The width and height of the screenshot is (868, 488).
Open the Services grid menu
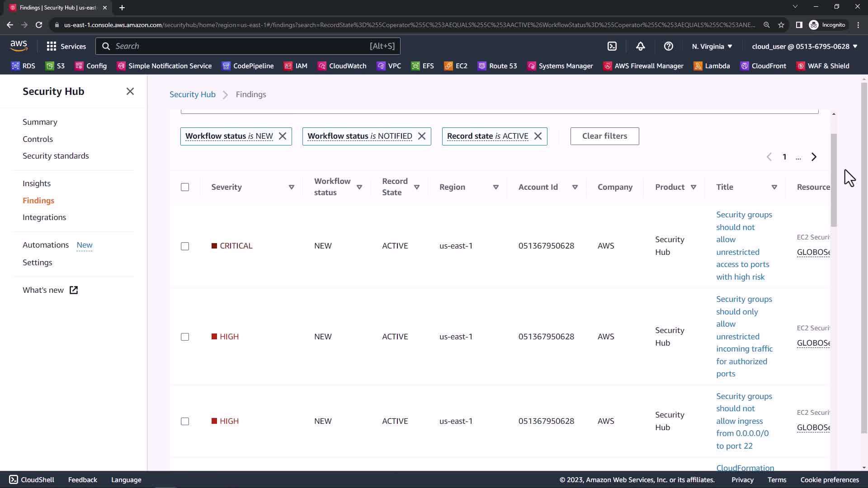pyautogui.click(x=66, y=46)
